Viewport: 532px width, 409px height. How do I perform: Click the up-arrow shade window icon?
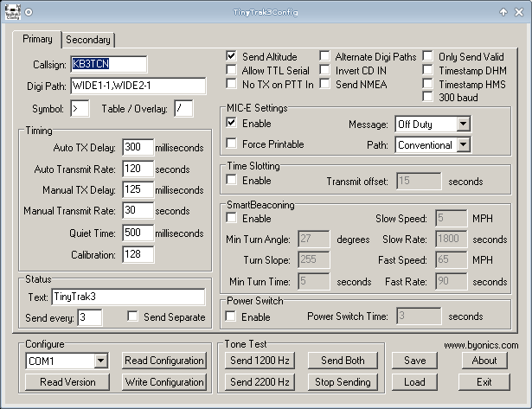point(503,12)
